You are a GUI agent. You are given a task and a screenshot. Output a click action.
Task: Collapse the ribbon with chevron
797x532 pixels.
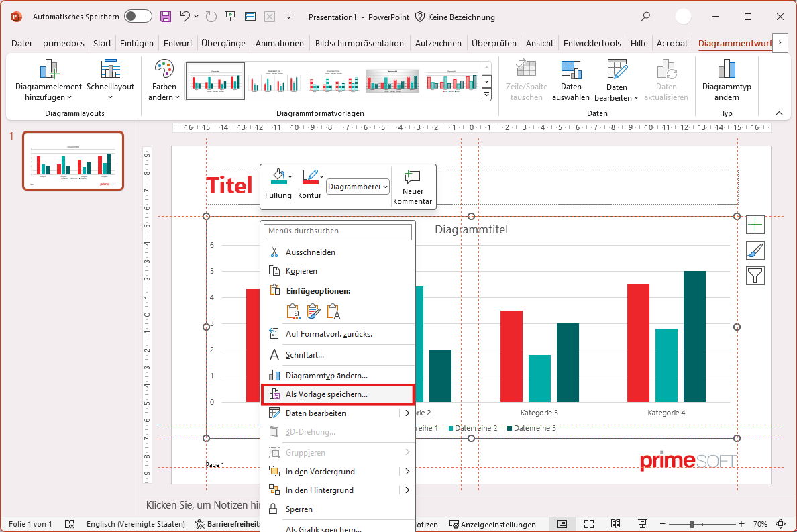tap(779, 113)
